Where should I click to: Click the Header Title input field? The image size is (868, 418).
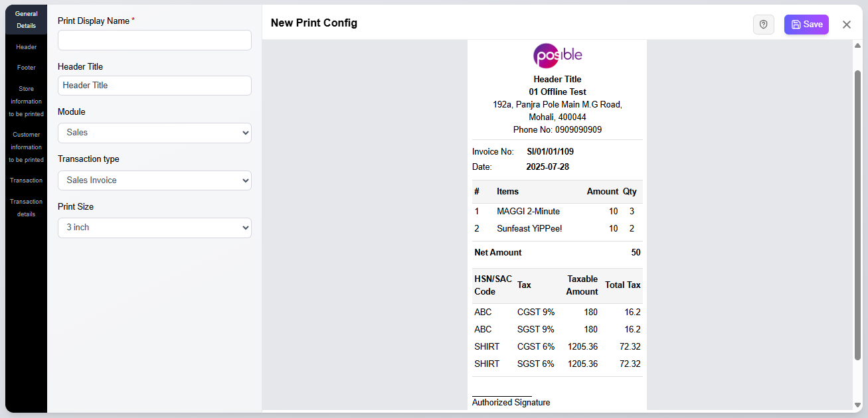[x=154, y=86]
